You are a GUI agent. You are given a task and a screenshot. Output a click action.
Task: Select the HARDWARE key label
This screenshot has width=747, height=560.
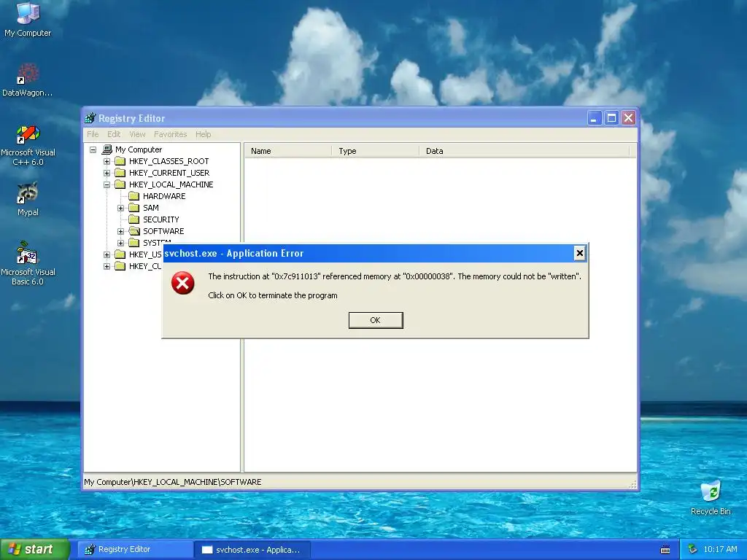pos(164,196)
